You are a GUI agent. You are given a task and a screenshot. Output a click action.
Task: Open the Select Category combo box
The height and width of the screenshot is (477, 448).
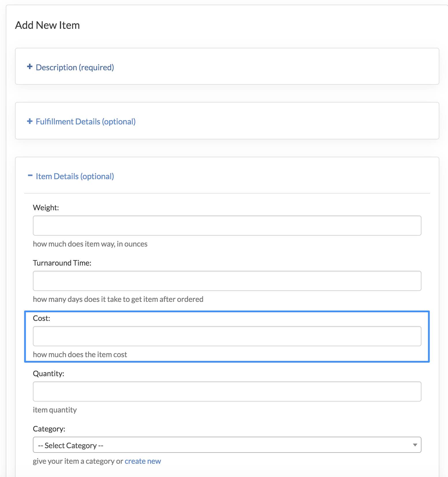(x=227, y=445)
